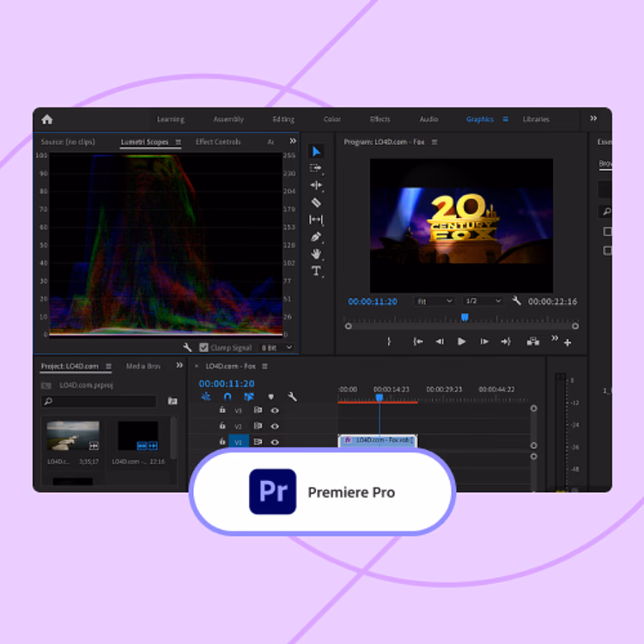Select the Type tool
644x644 pixels.
316,271
